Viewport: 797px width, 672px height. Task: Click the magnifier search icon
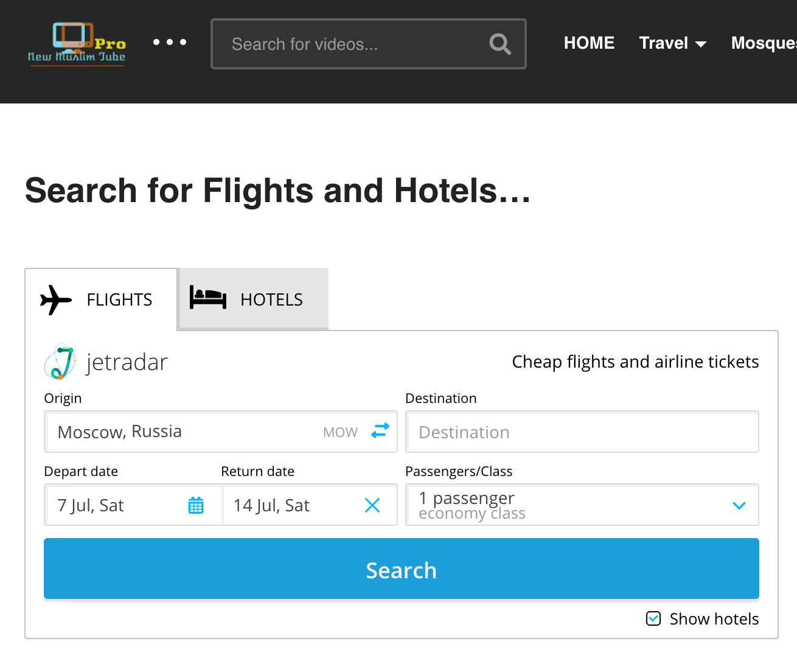(500, 44)
